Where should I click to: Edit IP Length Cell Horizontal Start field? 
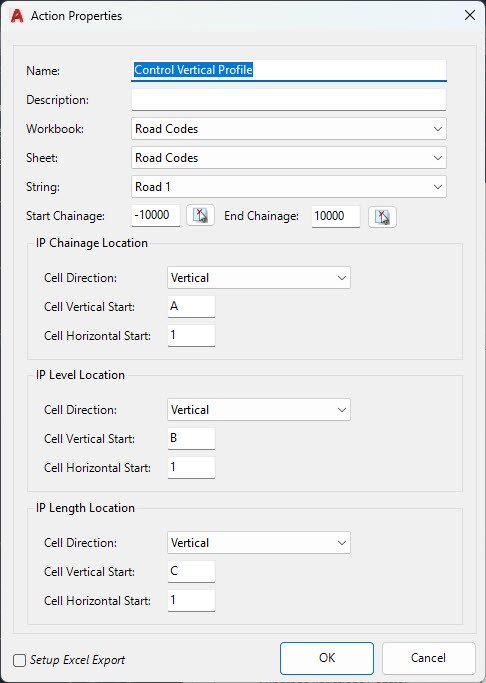[x=191, y=601]
